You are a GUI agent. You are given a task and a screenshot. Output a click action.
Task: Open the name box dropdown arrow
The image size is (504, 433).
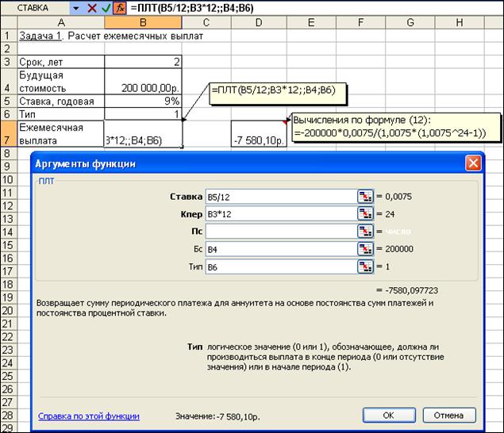pyautogui.click(x=75, y=7)
